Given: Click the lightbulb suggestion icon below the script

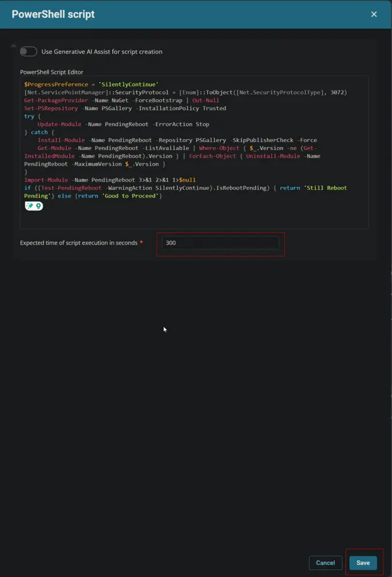Looking at the screenshot, I should (38, 206).
